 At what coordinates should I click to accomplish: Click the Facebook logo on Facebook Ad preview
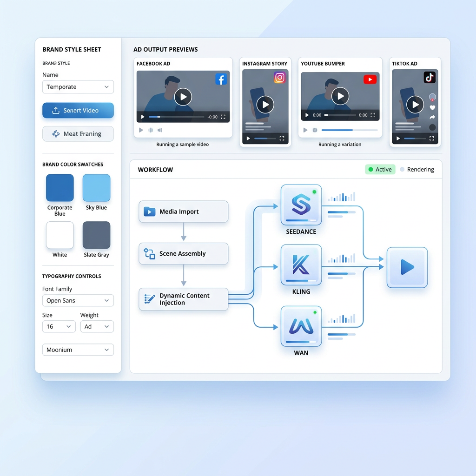click(221, 79)
